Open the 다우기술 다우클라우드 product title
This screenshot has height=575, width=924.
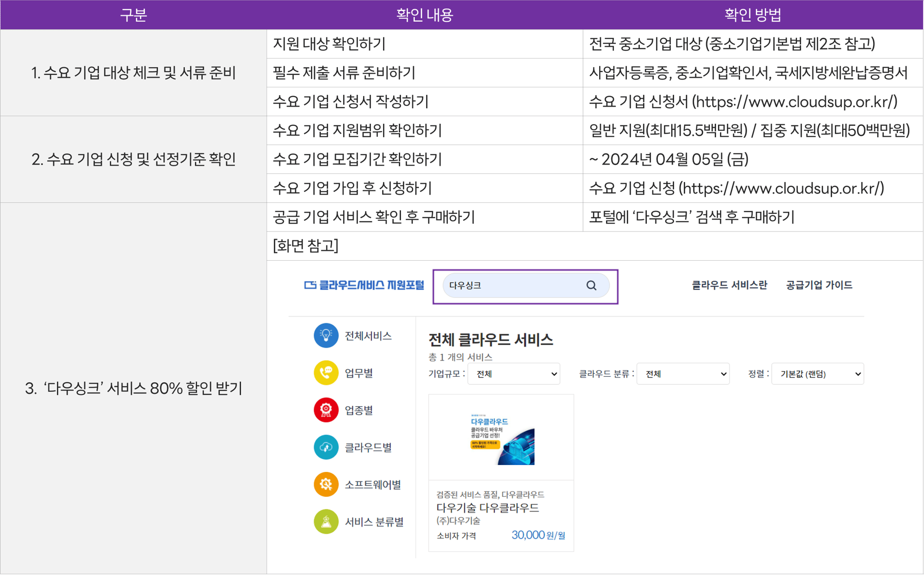point(487,508)
